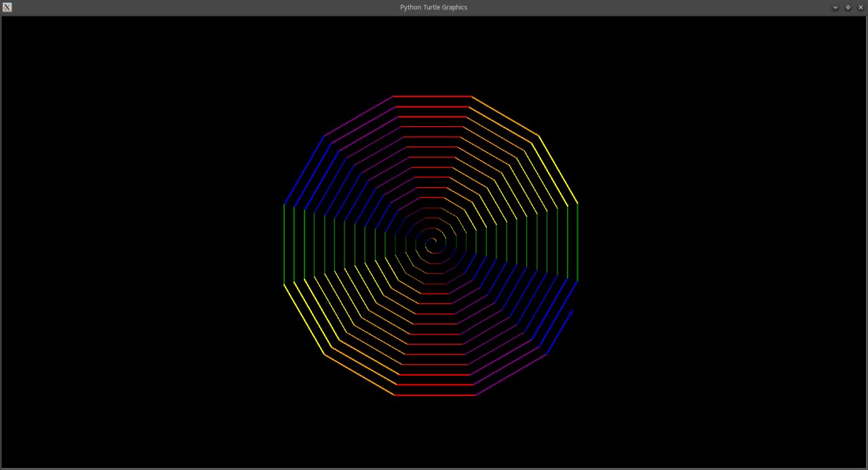
Task: Click the 'Python Turtle Graphics' title text
Action: pyautogui.click(x=433, y=7)
